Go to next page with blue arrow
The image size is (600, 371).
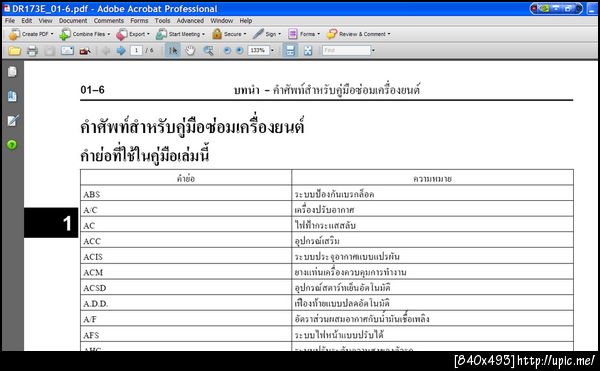(121, 50)
